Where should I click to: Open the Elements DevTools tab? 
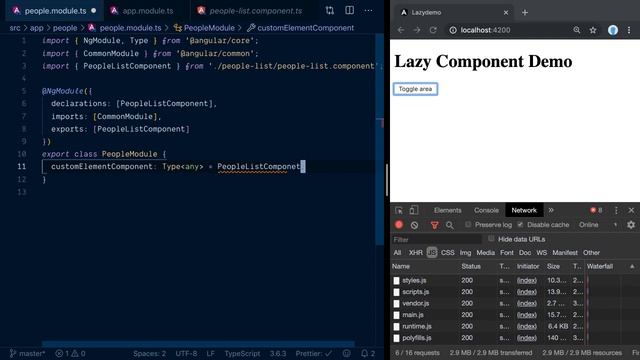coord(447,210)
